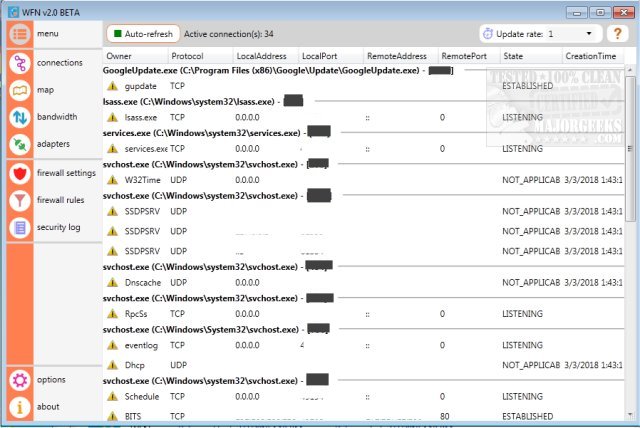640x428 pixels.
Task: Select the lsass.exe group header
Action: (203, 102)
